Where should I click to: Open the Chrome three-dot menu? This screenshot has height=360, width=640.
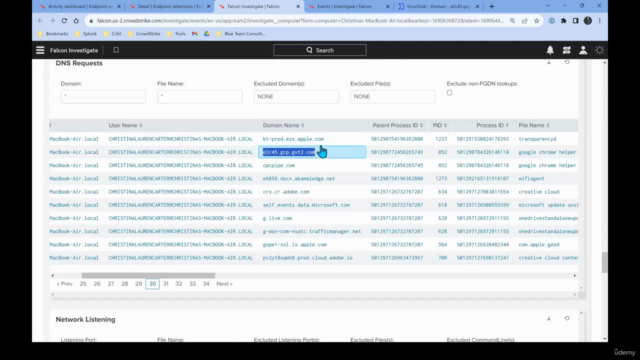point(600,21)
